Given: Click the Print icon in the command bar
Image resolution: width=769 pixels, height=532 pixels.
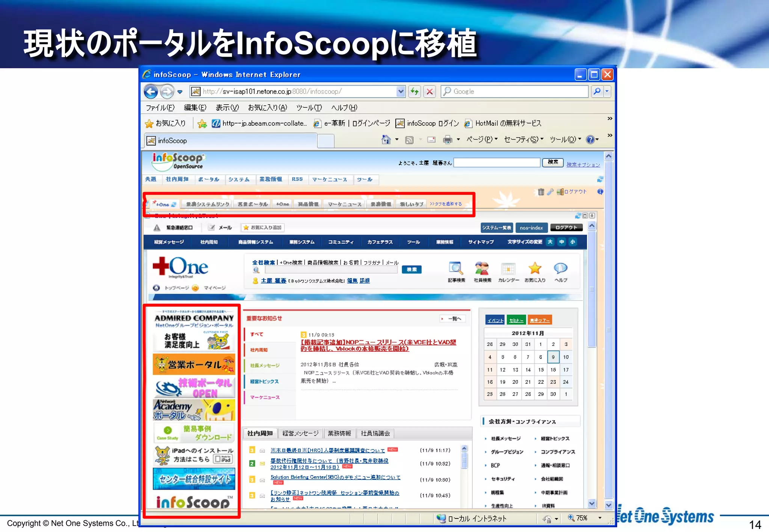Looking at the screenshot, I should [x=448, y=140].
